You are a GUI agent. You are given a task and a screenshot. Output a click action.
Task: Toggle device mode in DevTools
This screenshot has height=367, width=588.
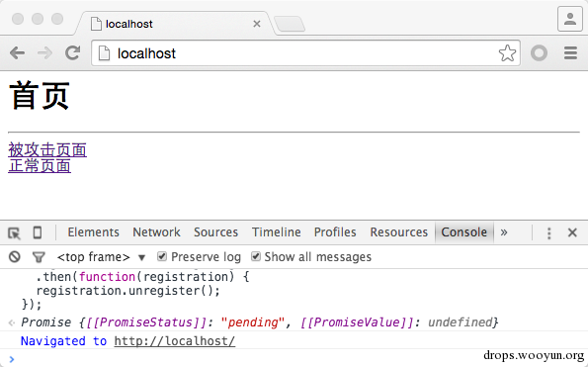coord(38,232)
